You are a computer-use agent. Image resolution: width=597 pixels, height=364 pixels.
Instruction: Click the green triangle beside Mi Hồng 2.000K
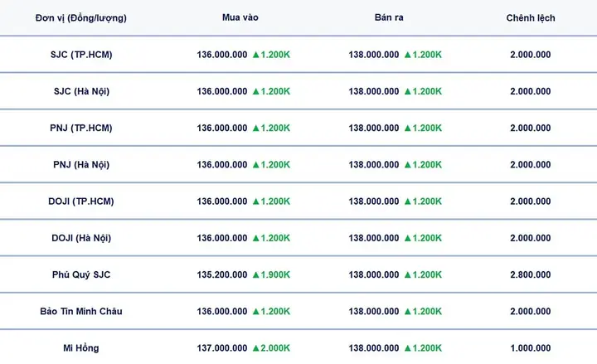click(256, 348)
